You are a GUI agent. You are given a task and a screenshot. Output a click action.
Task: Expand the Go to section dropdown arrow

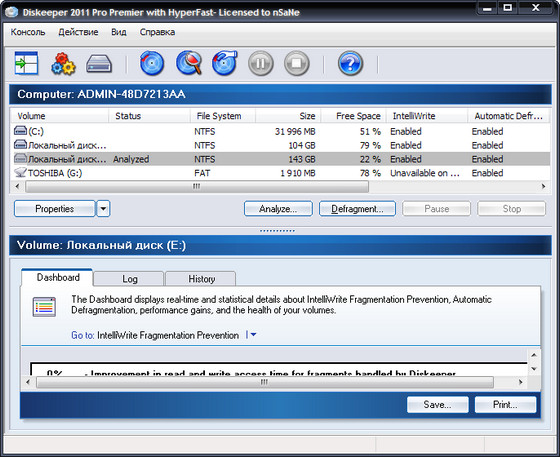click(x=253, y=335)
